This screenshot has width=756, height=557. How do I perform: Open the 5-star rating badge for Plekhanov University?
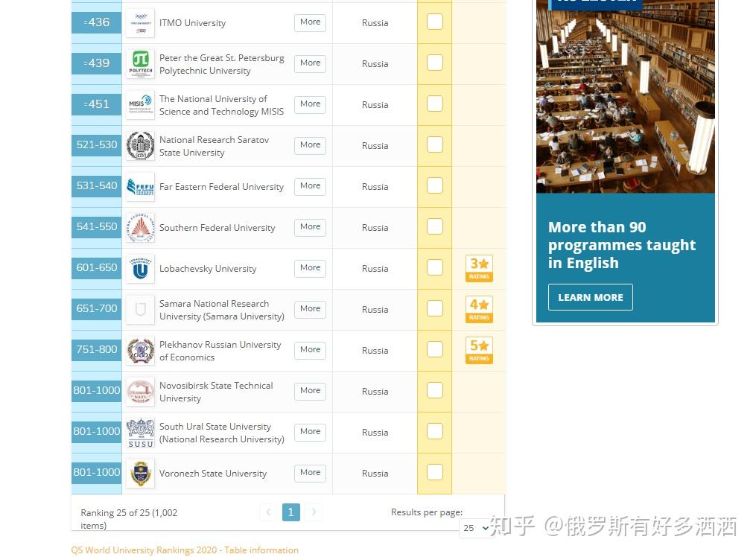point(479,350)
